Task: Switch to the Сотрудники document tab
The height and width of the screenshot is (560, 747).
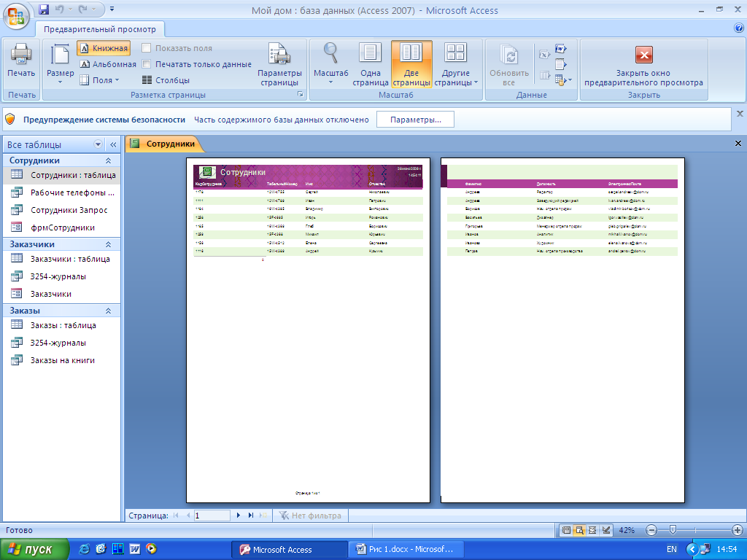Action: point(165,144)
